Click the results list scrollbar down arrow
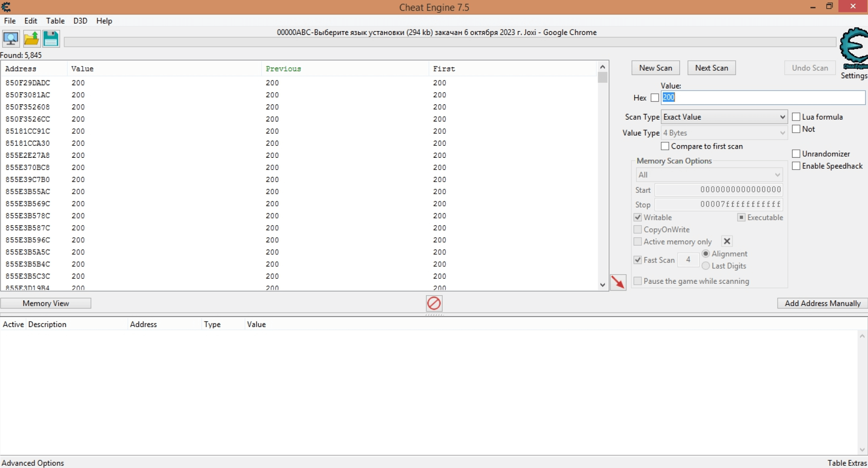 pyautogui.click(x=602, y=285)
